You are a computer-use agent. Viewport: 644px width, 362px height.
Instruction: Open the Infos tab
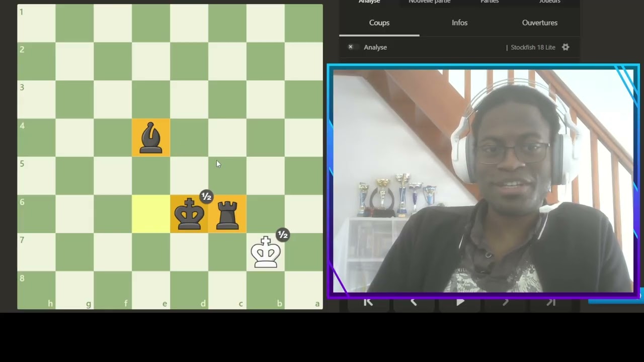click(459, 23)
